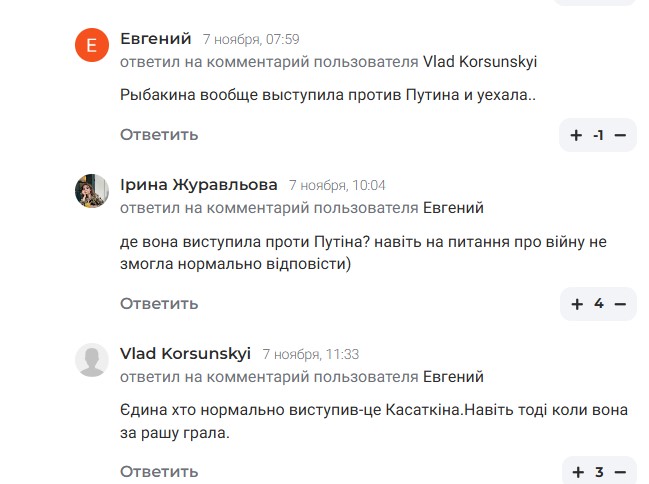Viewport: 649px width, 484px height.
Task: Open Евгений's username link
Action: coord(155,39)
